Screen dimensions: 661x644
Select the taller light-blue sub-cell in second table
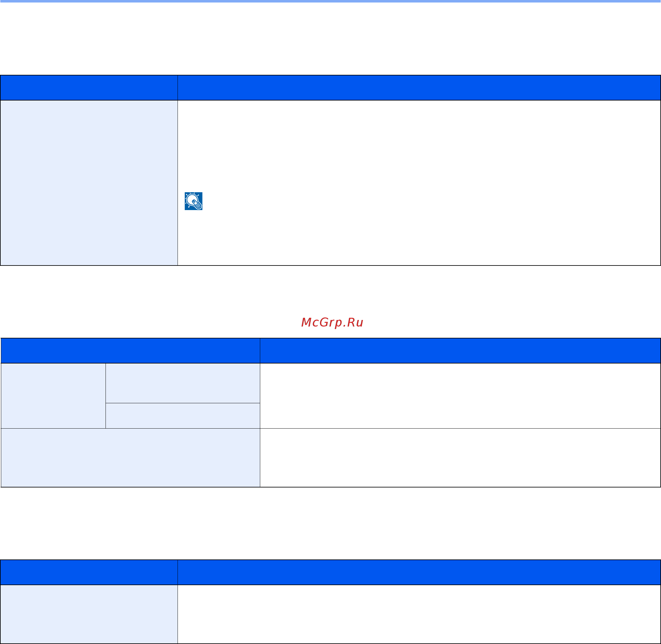pos(183,383)
